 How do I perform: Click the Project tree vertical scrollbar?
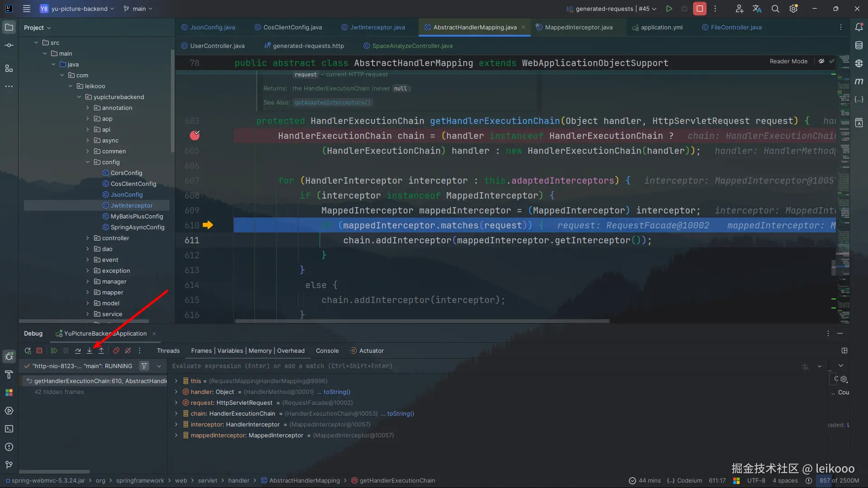(172, 101)
